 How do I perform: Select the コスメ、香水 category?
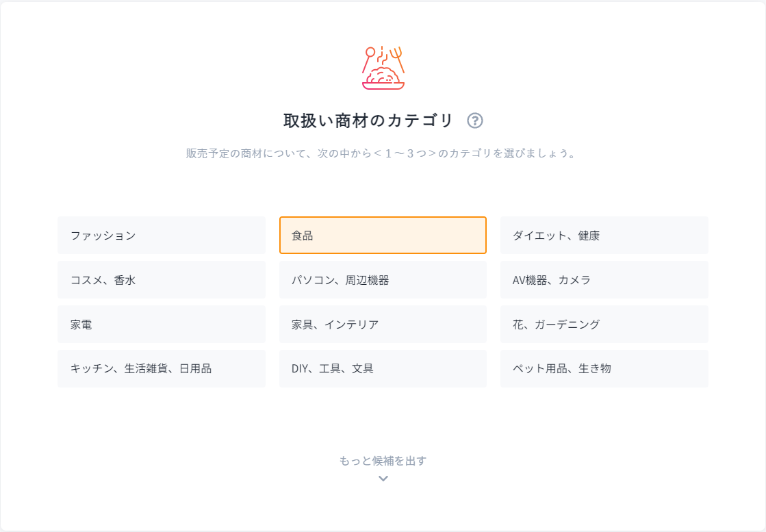click(x=162, y=279)
